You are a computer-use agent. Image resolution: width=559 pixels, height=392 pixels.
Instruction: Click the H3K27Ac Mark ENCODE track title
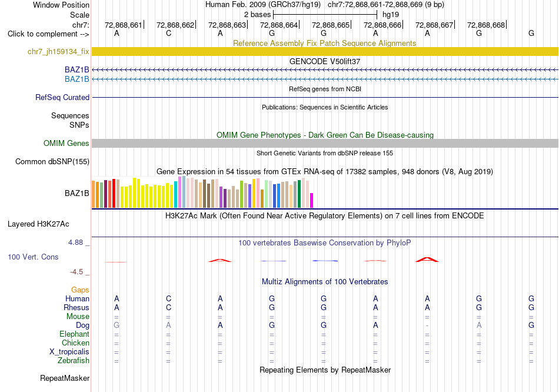pyautogui.click(x=324, y=216)
